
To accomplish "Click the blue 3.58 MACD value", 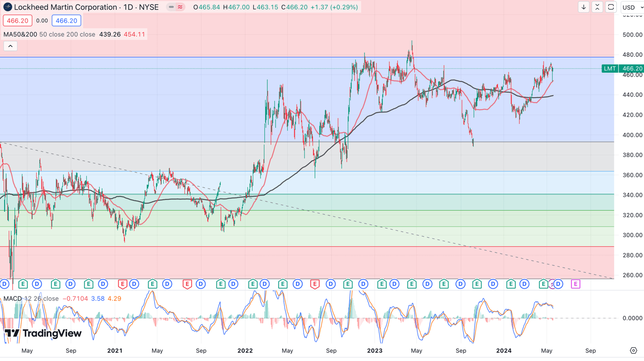I will coord(98,298).
